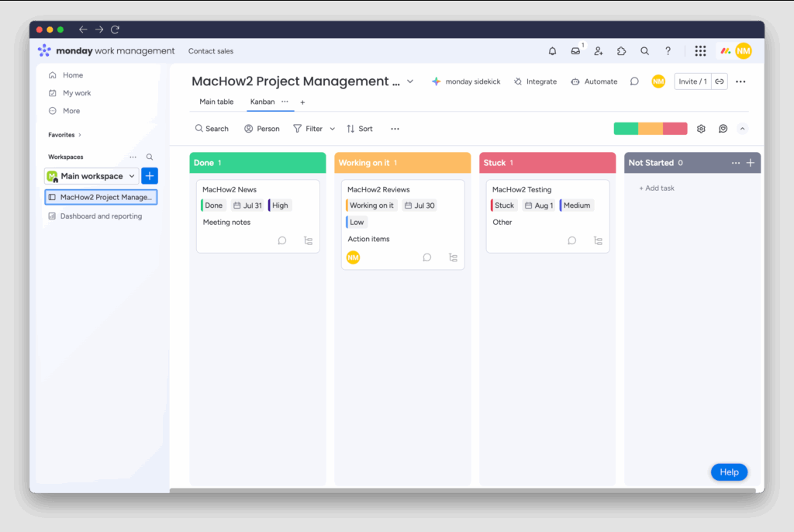Viewport: 794px width, 532px height.
Task: Open the Kanban tab three-dot options
Action: click(285, 102)
